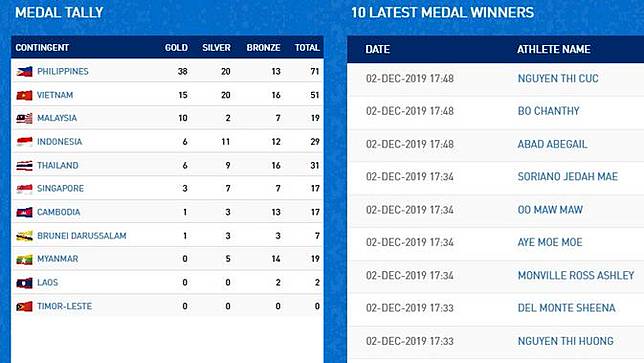Click the Thailand flag icon
Viewport: 644px width, 363px height.
click(24, 165)
